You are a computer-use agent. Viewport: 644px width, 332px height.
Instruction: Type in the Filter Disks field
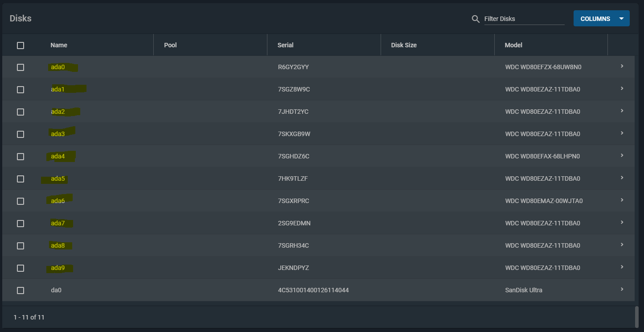tap(524, 19)
